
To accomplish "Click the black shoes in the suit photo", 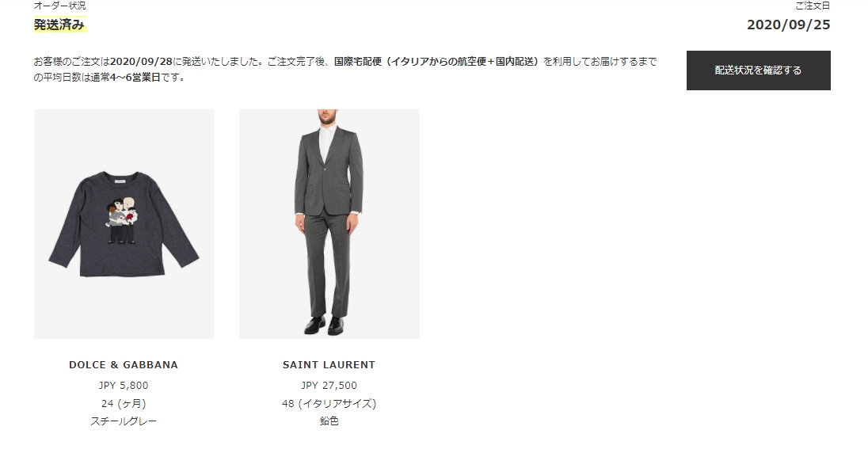I will [324, 325].
